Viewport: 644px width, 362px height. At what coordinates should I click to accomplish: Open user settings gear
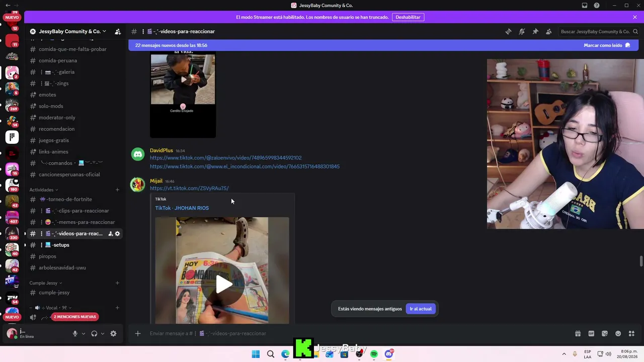point(113,333)
